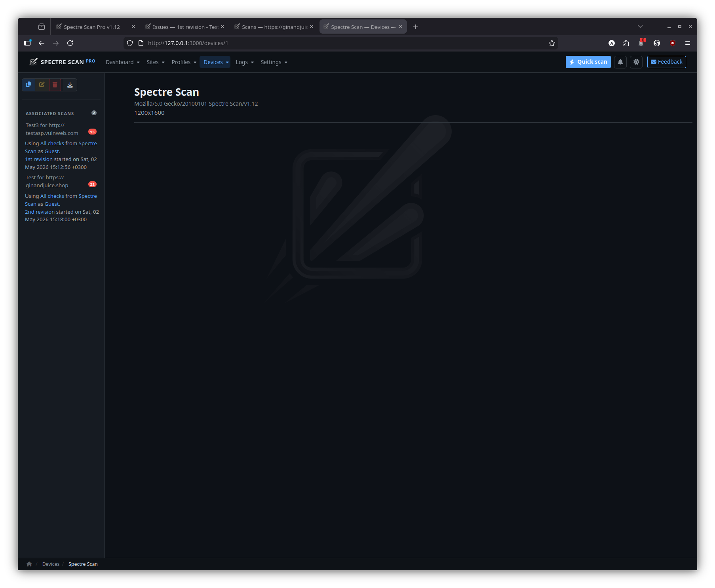Screen dimensions: 715x588
Task: Close the Scans — ginandjuice tab
Action: pyautogui.click(x=312, y=27)
